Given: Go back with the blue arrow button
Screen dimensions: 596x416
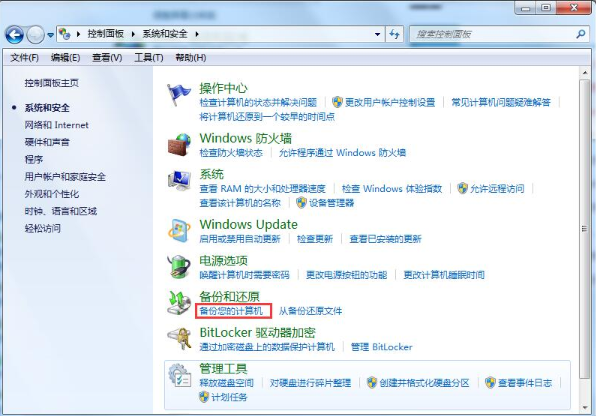Looking at the screenshot, I should click(x=14, y=35).
